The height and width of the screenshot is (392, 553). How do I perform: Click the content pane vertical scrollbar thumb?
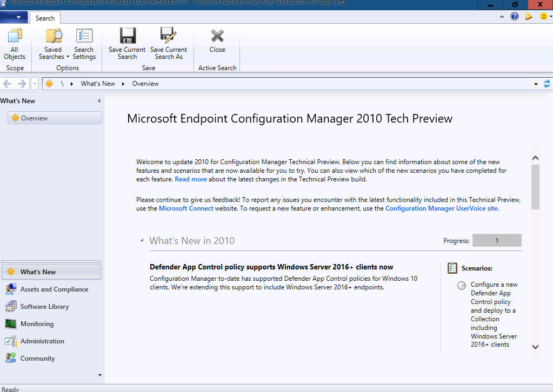[x=535, y=187]
